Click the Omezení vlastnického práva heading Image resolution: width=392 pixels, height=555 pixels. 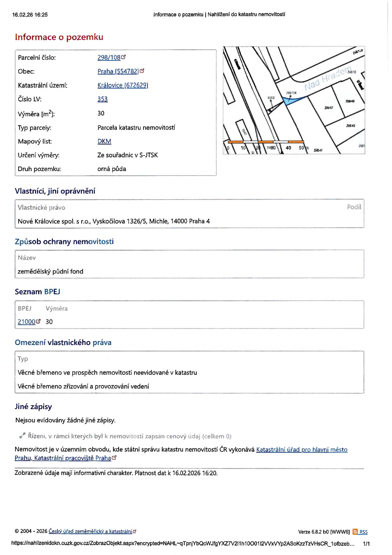(x=63, y=342)
